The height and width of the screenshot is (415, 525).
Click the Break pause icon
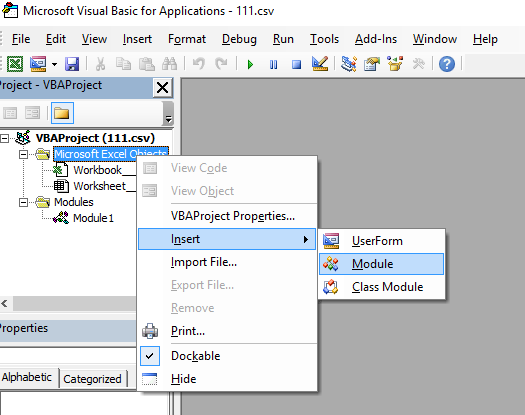click(x=273, y=64)
